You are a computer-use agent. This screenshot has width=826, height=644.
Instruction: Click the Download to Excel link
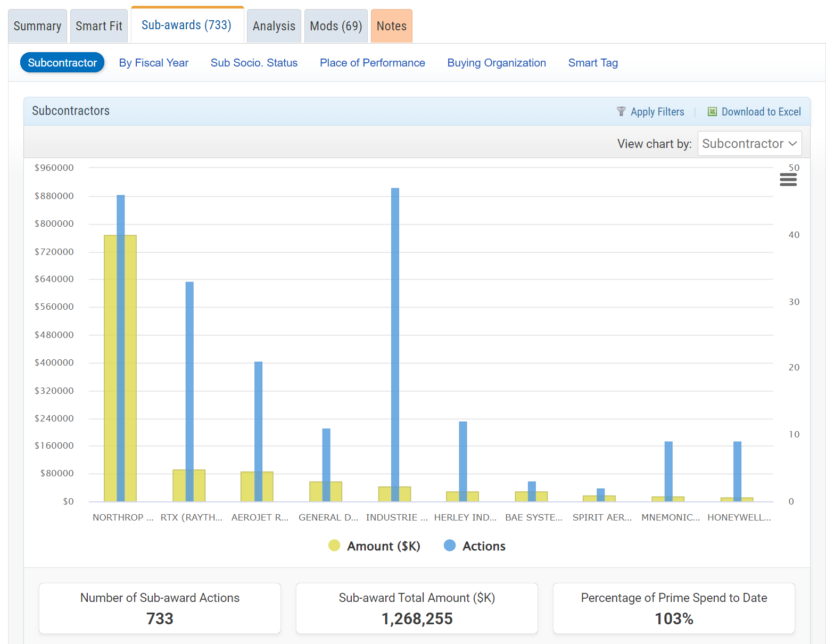(x=761, y=112)
